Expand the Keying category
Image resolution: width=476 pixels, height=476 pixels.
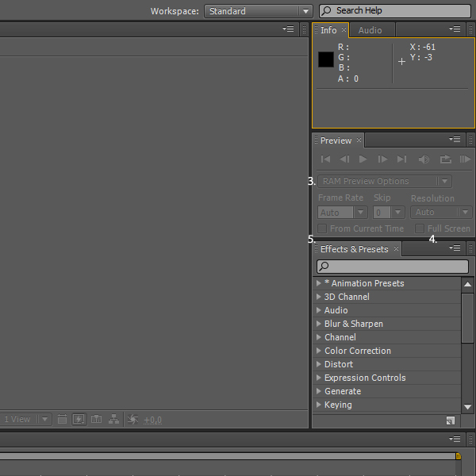pyautogui.click(x=318, y=405)
